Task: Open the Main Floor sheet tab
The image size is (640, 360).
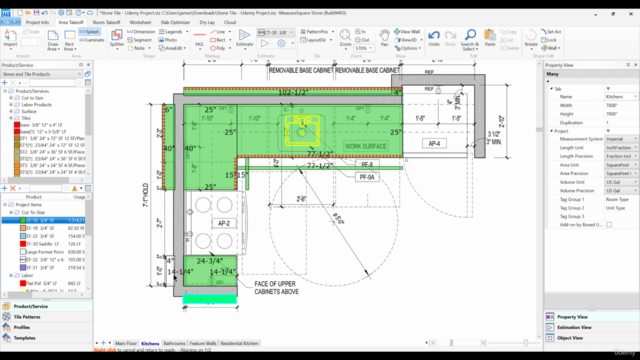Action: point(126,343)
